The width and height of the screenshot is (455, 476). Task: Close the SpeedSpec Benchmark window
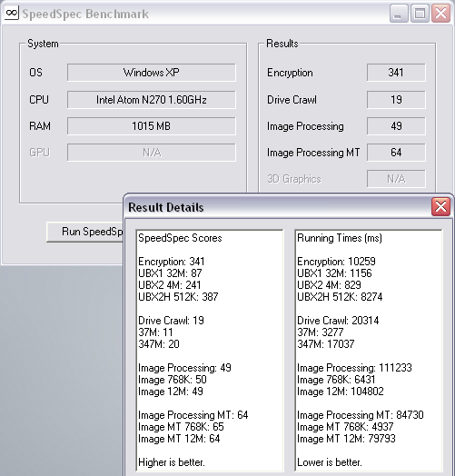click(x=440, y=14)
